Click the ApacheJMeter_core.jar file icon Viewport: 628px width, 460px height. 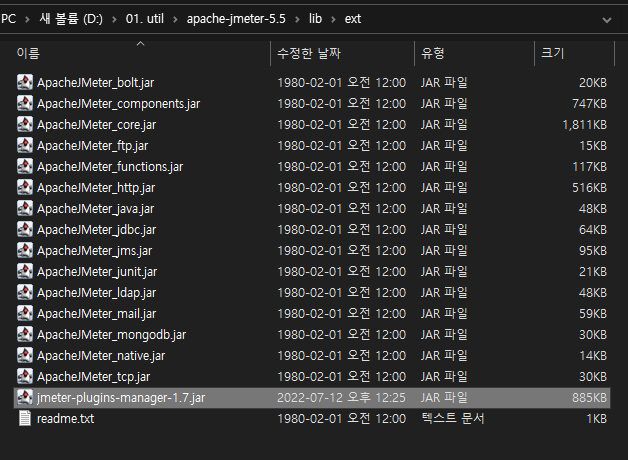(x=25, y=124)
